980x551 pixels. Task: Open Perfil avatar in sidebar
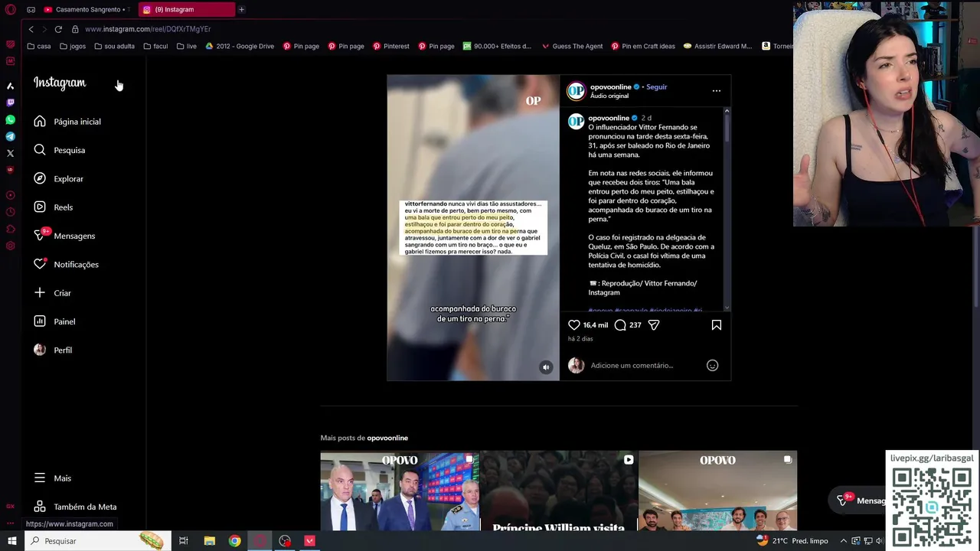click(40, 350)
